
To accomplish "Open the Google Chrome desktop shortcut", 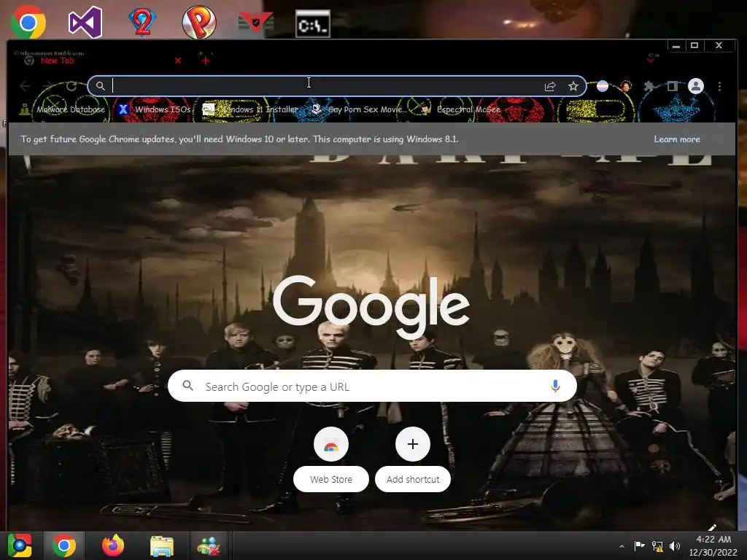I will (28, 22).
